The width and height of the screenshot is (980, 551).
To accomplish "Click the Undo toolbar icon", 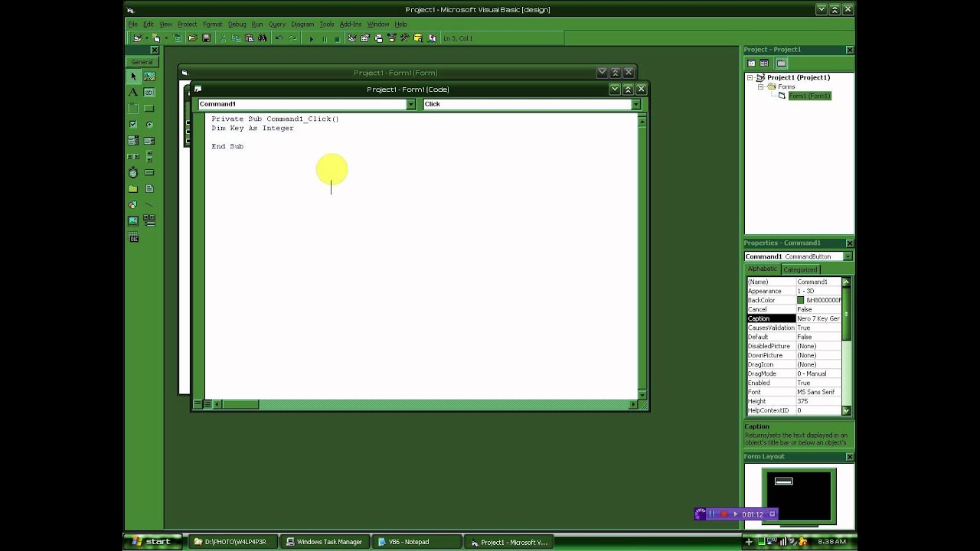I will [x=279, y=38].
